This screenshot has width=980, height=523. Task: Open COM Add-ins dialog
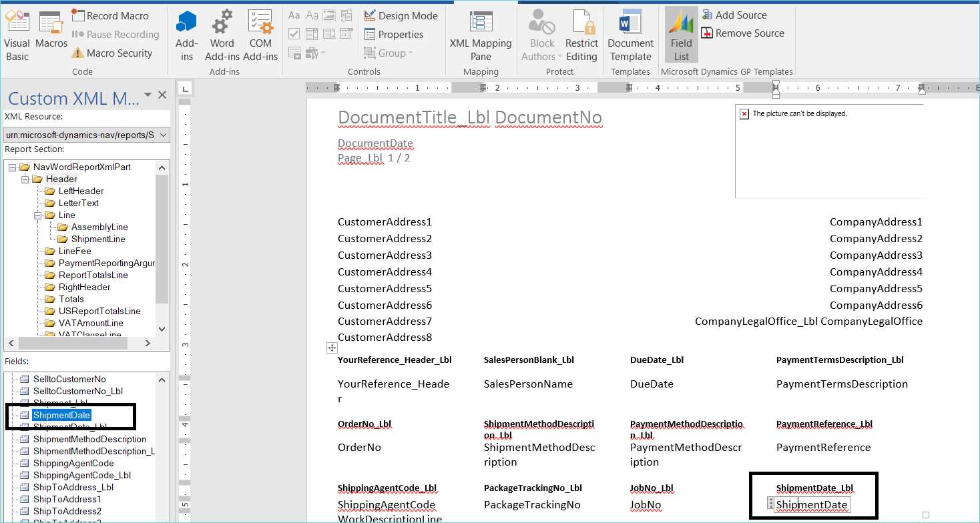260,36
